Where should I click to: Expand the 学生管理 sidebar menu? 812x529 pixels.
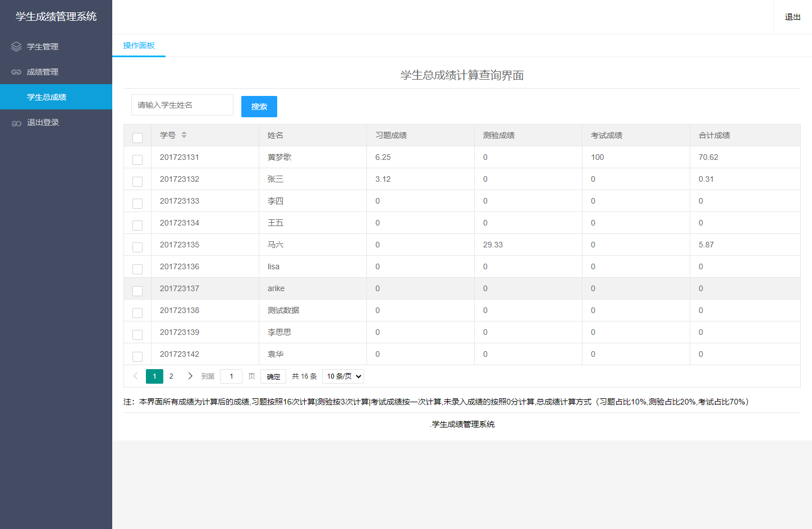coord(43,47)
